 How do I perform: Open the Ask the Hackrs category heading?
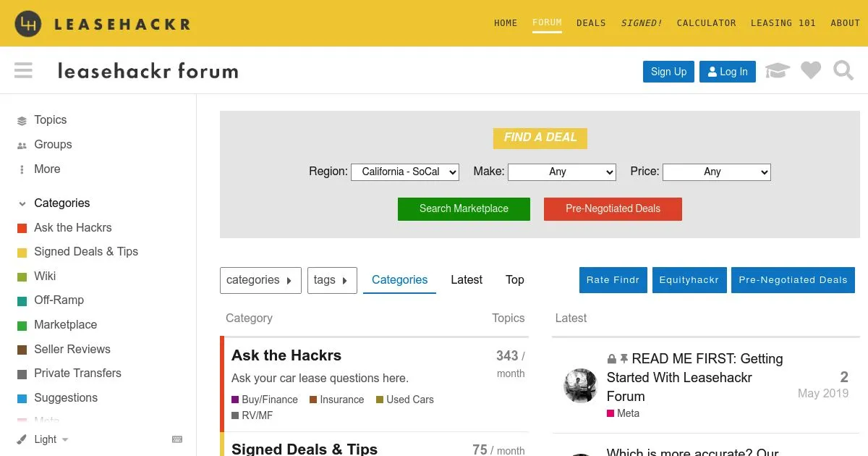coord(286,355)
